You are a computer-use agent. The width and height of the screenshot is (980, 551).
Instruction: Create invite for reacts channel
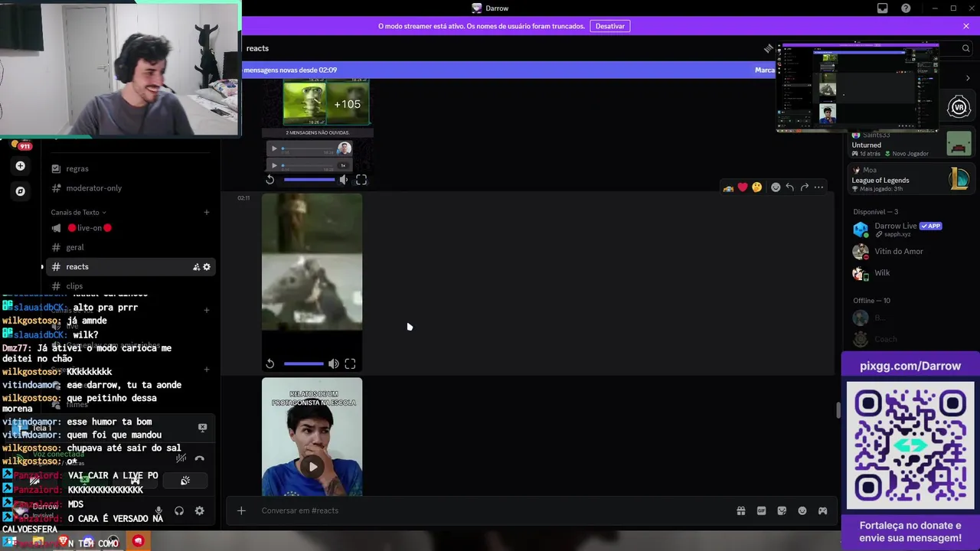pyautogui.click(x=196, y=267)
